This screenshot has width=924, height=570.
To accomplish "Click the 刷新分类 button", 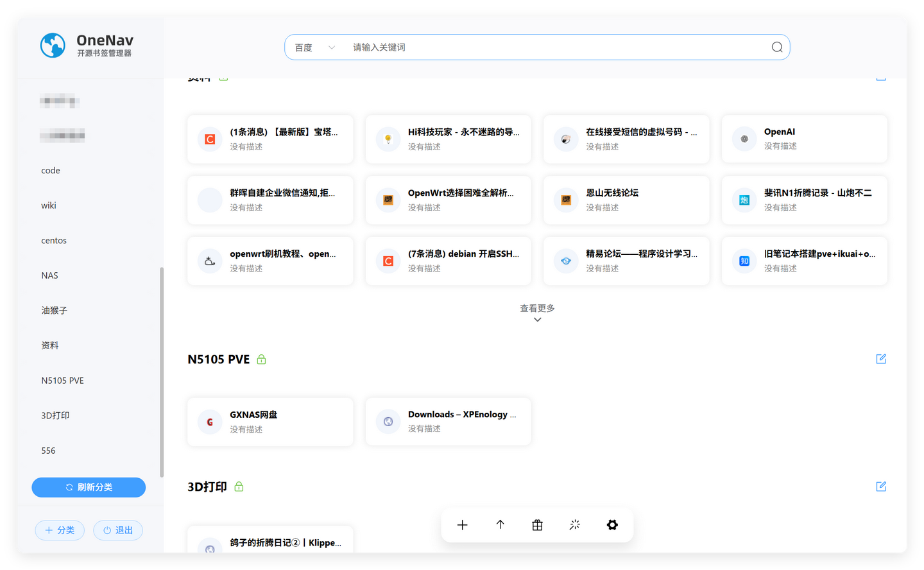I will (89, 487).
